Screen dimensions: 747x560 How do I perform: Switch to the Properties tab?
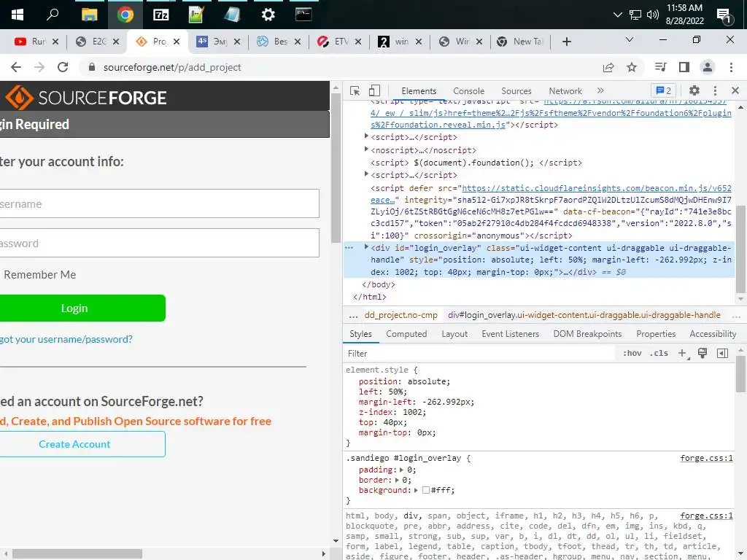click(x=656, y=334)
